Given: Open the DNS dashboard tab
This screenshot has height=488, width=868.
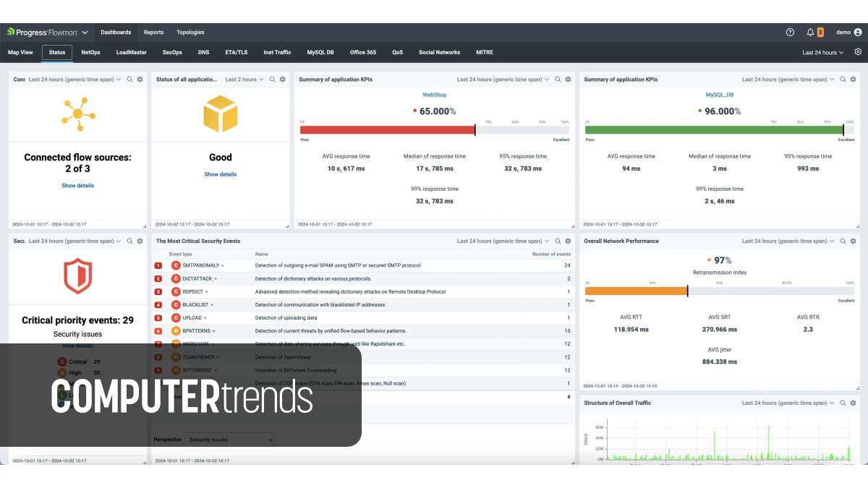Looking at the screenshot, I should pyautogui.click(x=204, y=52).
